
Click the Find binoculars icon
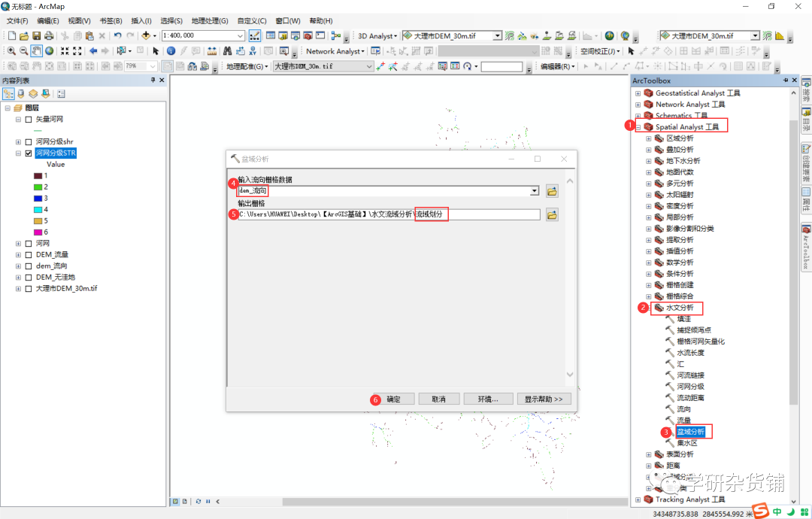227,50
